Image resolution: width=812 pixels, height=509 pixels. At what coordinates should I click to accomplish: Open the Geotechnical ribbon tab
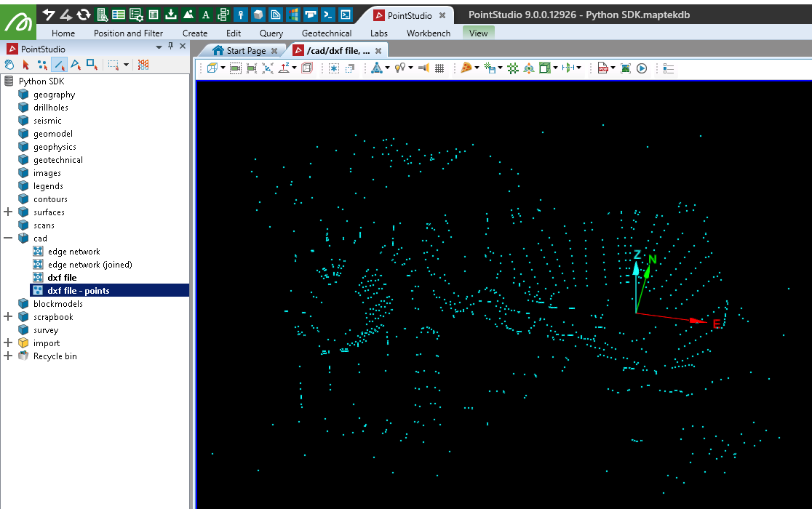tap(327, 33)
